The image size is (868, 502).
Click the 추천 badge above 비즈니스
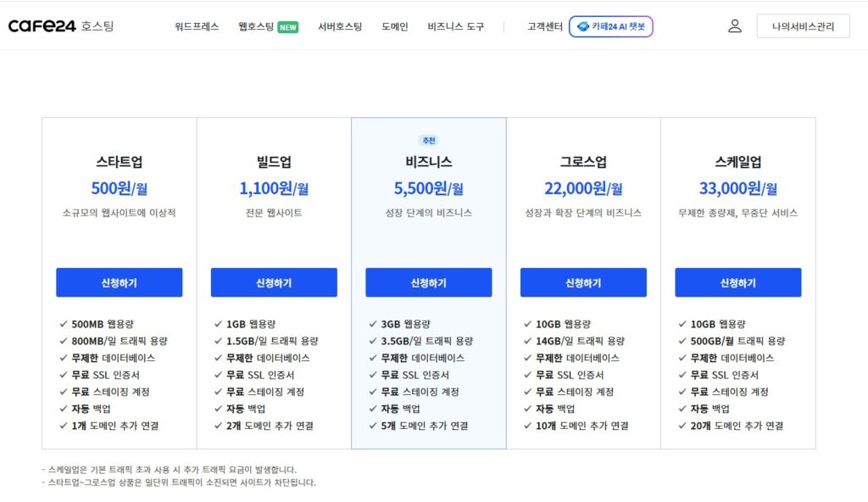(429, 141)
